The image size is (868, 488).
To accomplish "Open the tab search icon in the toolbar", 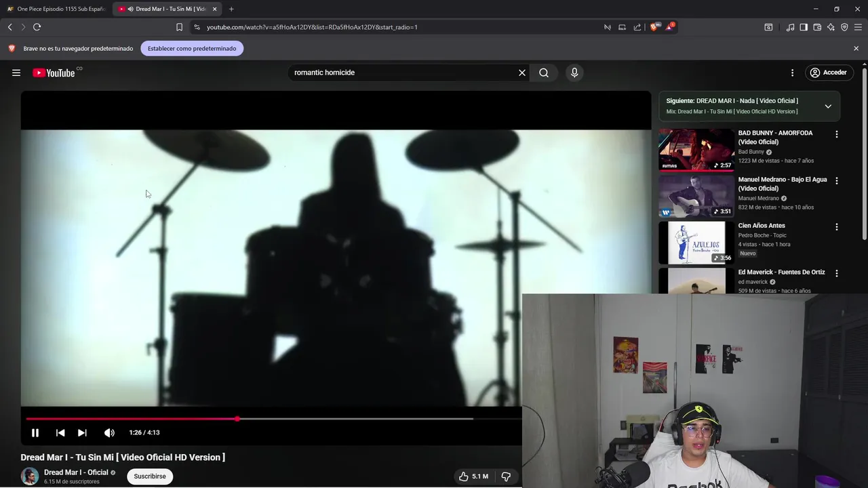I will [768, 27].
